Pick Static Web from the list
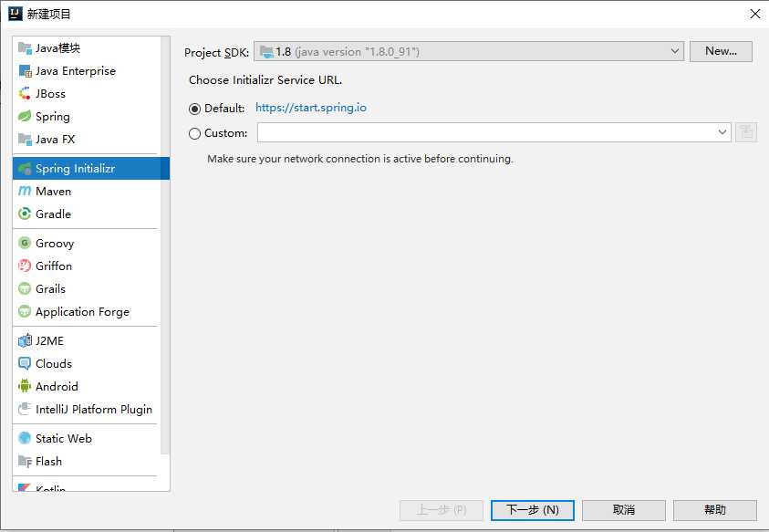769x532 pixels. [87, 438]
